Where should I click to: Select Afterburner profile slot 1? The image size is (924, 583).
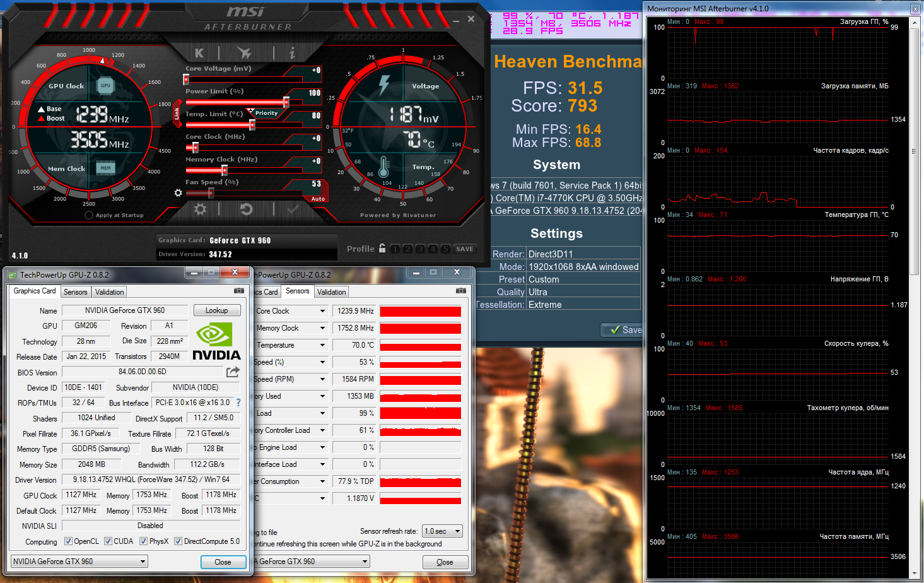point(395,249)
